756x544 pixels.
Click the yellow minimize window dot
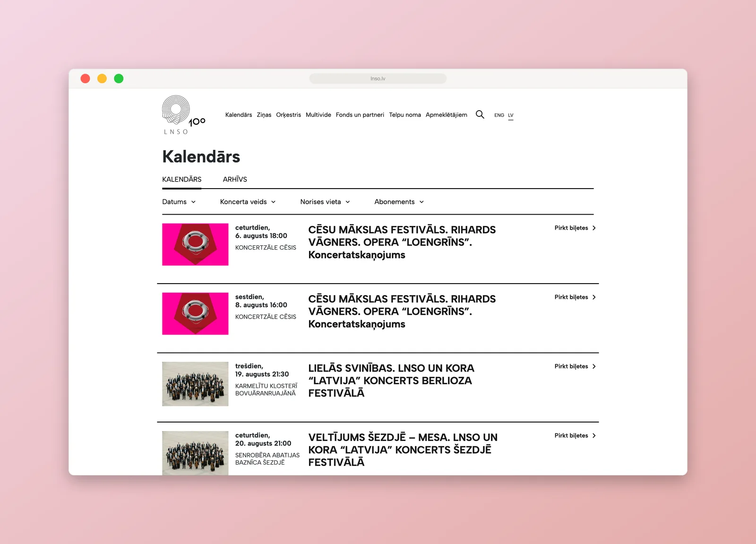coord(102,78)
